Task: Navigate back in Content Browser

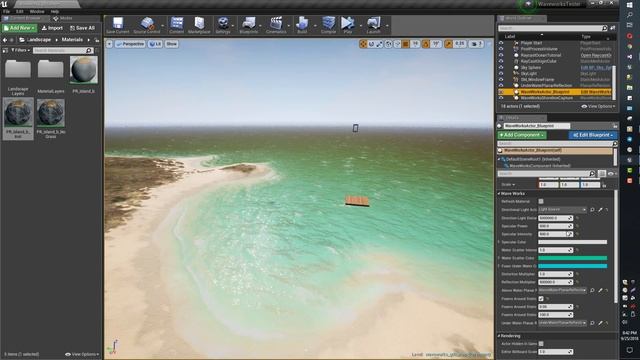Action: coord(5,40)
